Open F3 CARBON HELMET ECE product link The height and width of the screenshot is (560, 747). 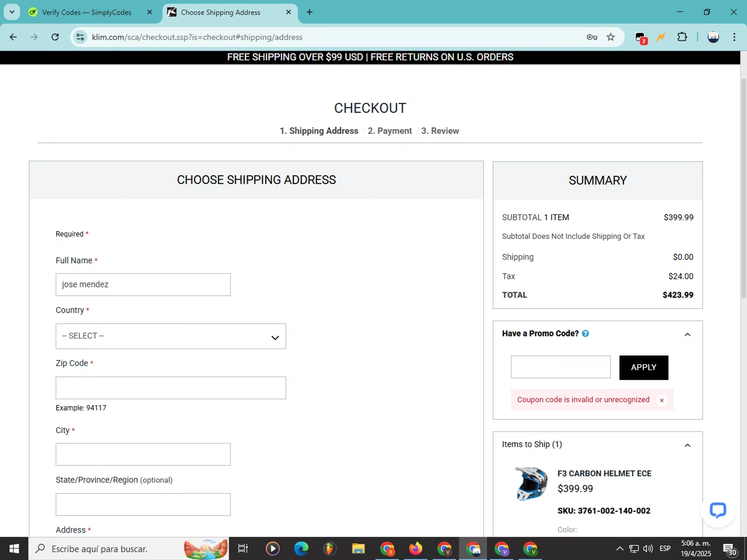click(604, 473)
